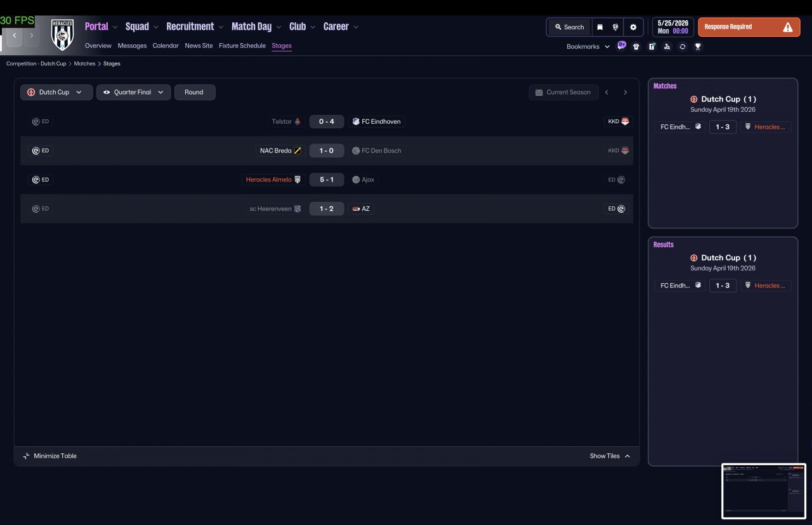Open the 5 - 1 Heracles Almelo score
Viewport: 812px width, 525px height.
(327, 180)
